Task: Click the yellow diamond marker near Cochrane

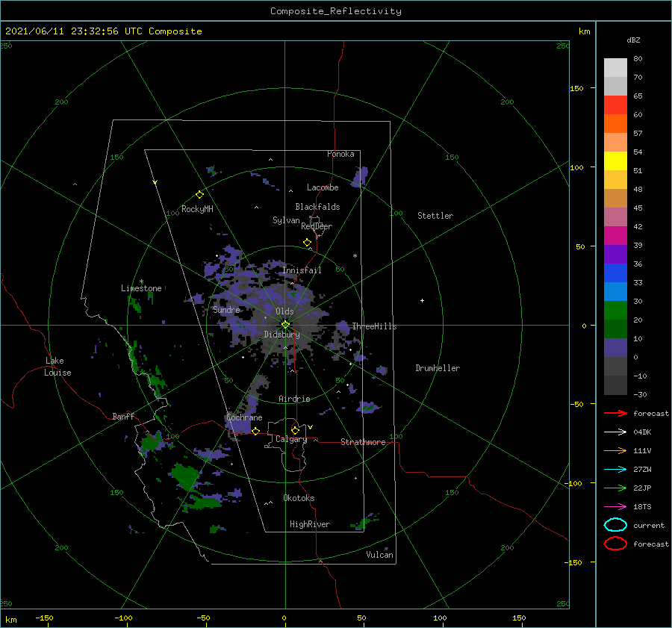Action: [256, 431]
